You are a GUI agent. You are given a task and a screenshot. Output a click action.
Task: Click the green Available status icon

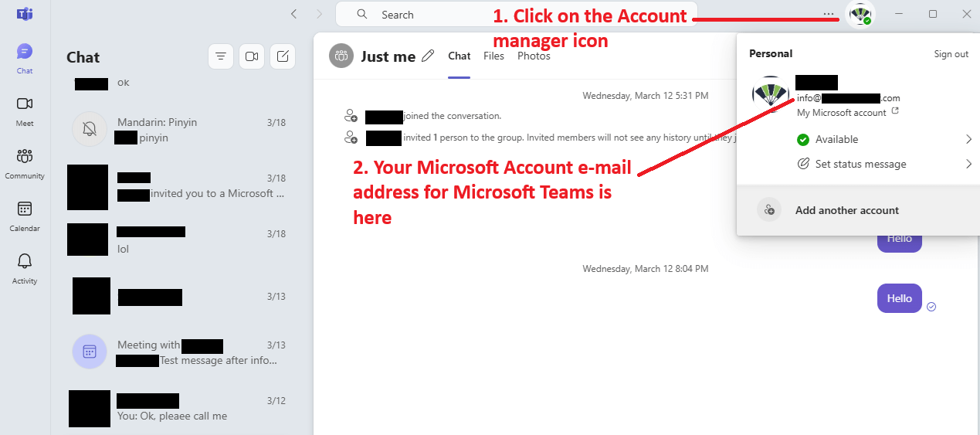click(x=803, y=139)
